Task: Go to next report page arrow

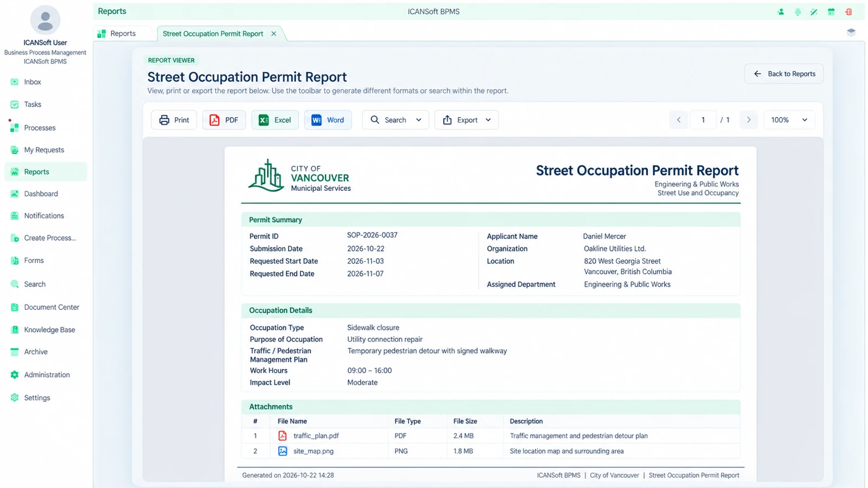Action: pyautogui.click(x=749, y=120)
